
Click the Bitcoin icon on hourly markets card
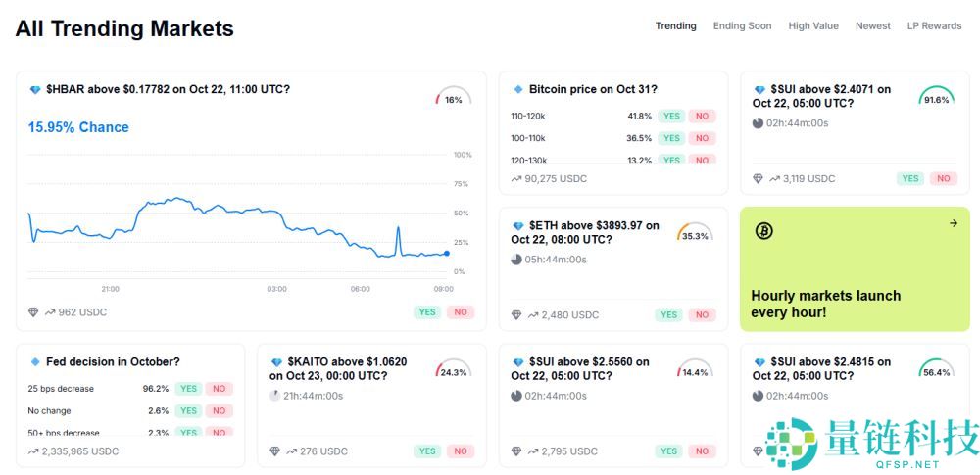(764, 231)
